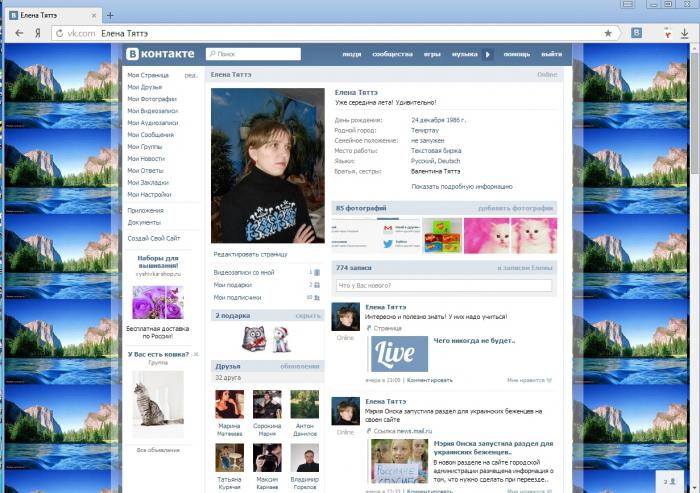700x493 pixels.
Task: Click the search field in VK header
Action: pos(253,54)
